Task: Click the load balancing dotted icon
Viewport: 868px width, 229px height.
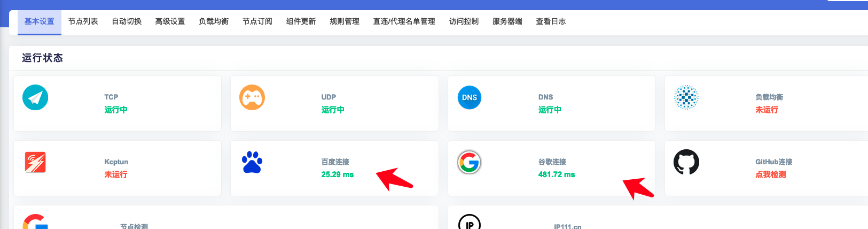Action: (x=686, y=97)
